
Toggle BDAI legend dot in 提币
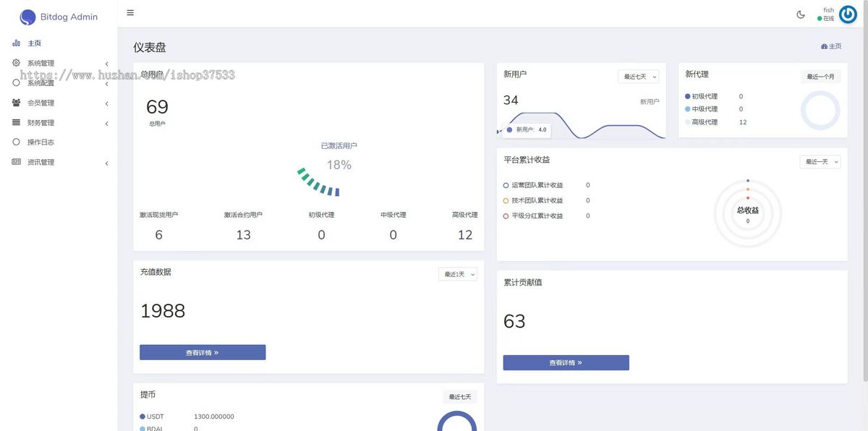coord(142,428)
